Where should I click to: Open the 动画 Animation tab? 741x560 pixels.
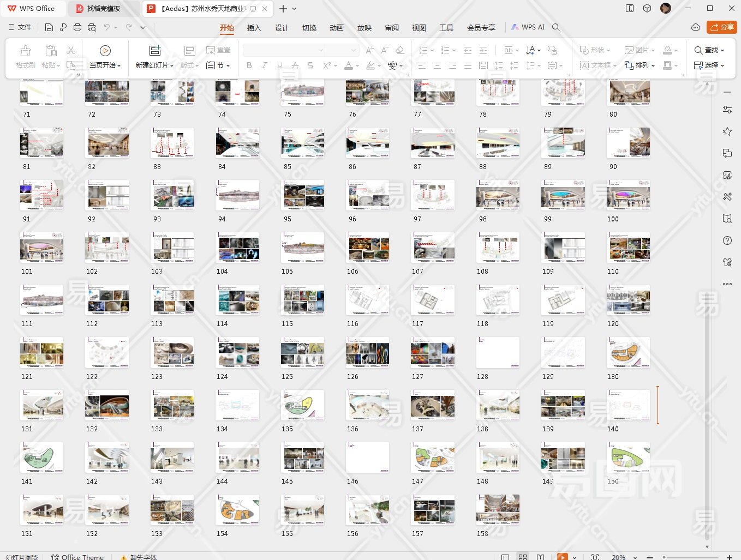tap(337, 28)
